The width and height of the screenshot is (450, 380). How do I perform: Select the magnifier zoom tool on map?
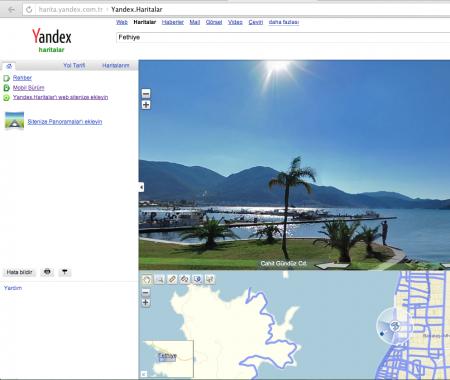(x=160, y=279)
